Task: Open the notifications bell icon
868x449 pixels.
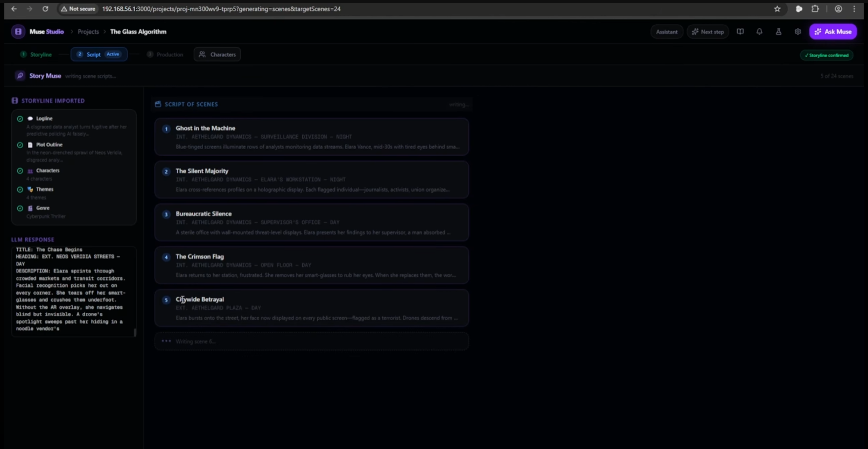Action: point(759,32)
